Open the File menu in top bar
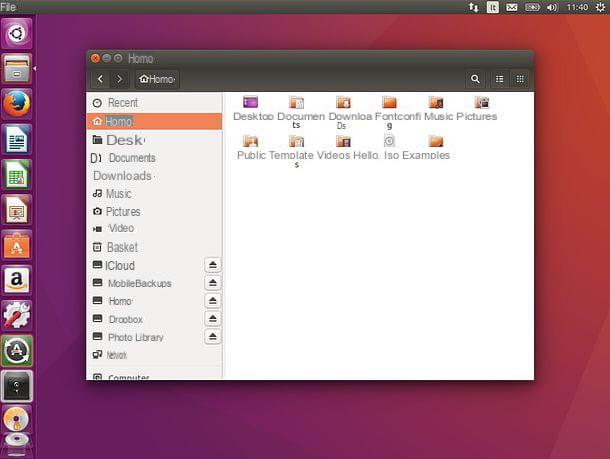Viewport: 610px width, 459px height. point(8,7)
